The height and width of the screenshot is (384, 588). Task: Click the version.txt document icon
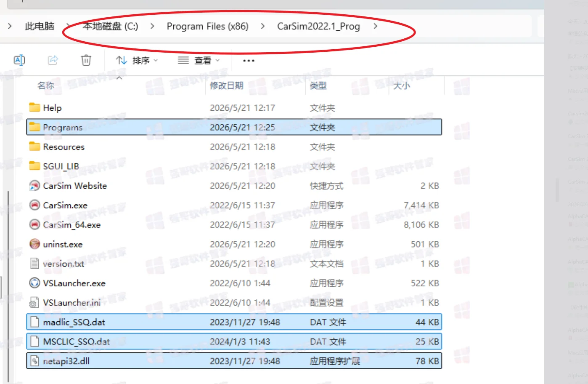(34, 263)
